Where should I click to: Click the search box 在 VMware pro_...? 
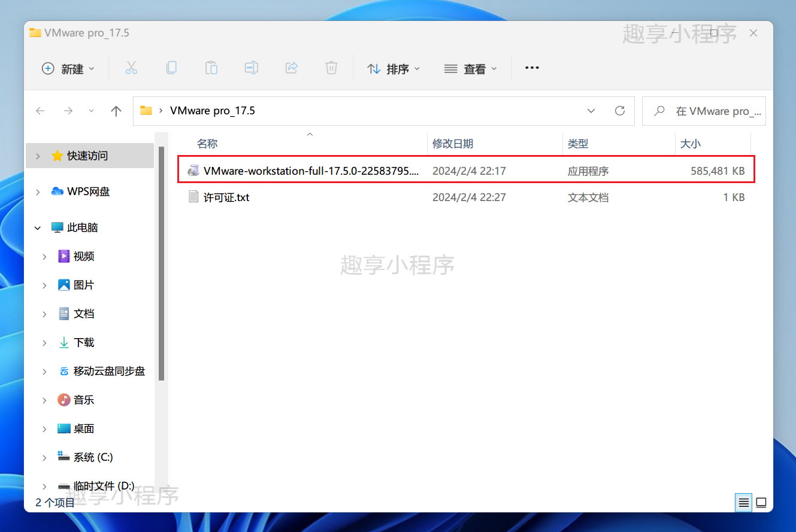[704, 111]
